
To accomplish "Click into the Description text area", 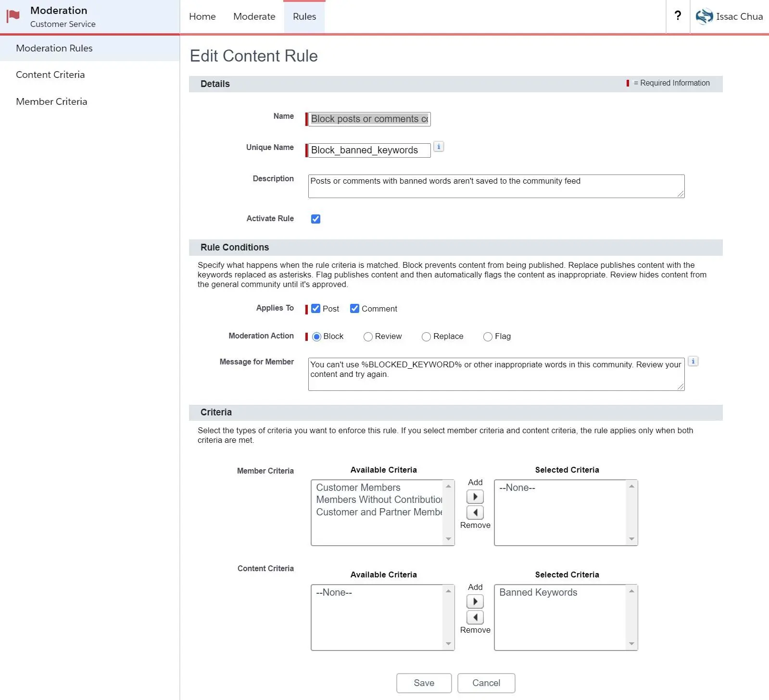I will 496,186.
